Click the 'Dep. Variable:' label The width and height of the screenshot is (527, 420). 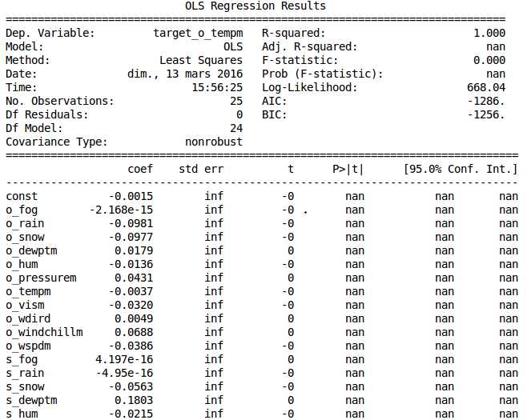coord(50,34)
